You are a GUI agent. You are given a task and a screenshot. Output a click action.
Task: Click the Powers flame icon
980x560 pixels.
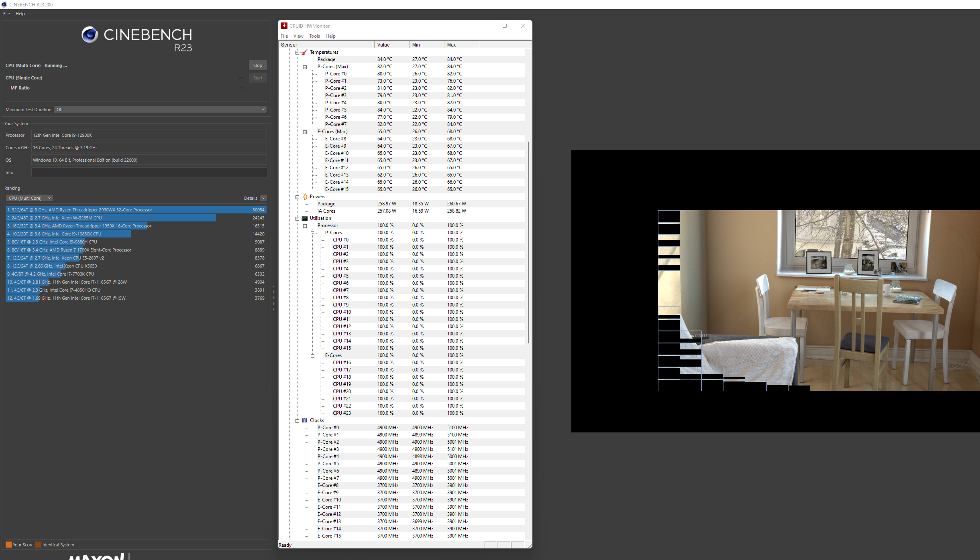[305, 197]
